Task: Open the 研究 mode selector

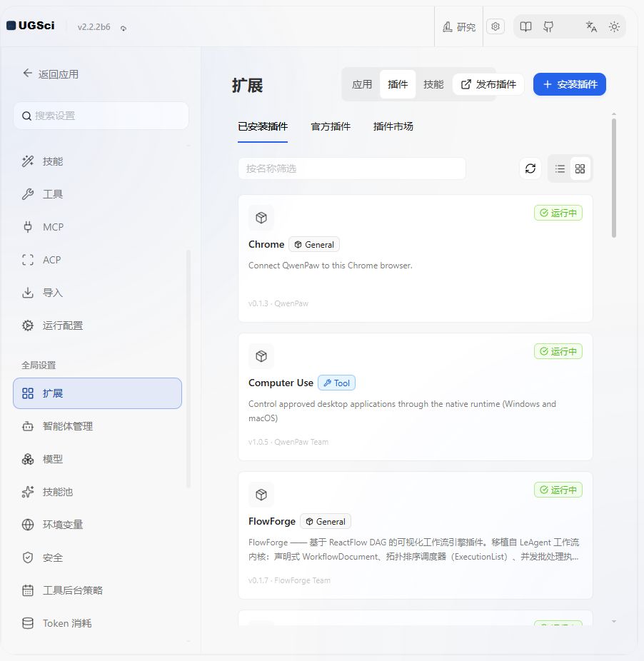Action: click(x=459, y=27)
